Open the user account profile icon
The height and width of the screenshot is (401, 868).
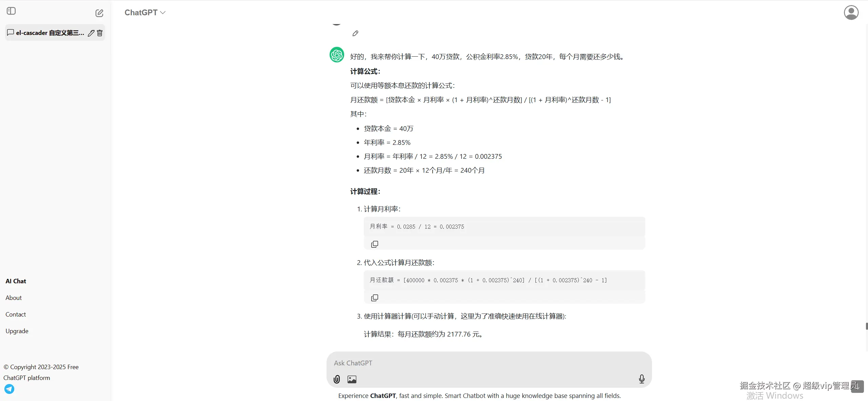coord(851,13)
